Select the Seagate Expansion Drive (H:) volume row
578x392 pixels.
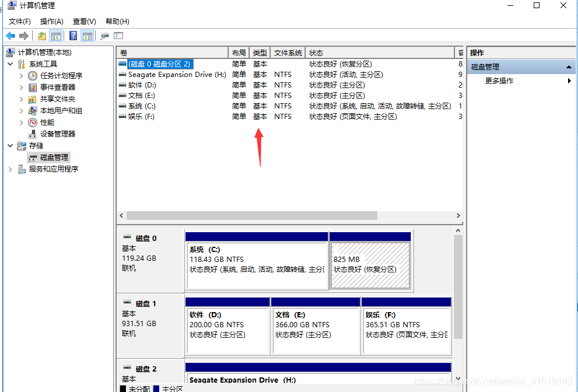point(177,75)
